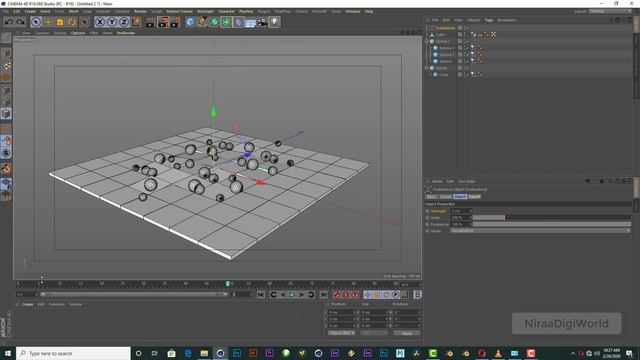
Task: Open the Deformer objects icon
Action: point(238,22)
